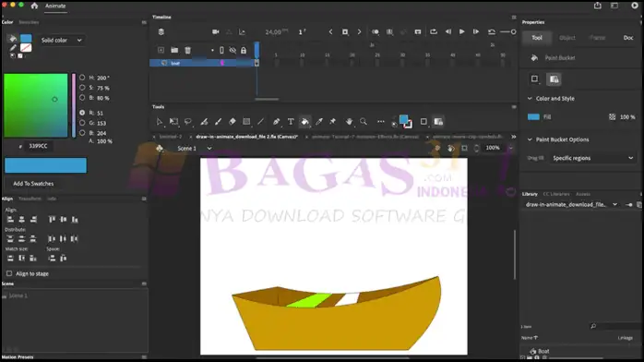Delete layer with the trash icon
This screenshot has width=644, height=362.
coord(187,50)
